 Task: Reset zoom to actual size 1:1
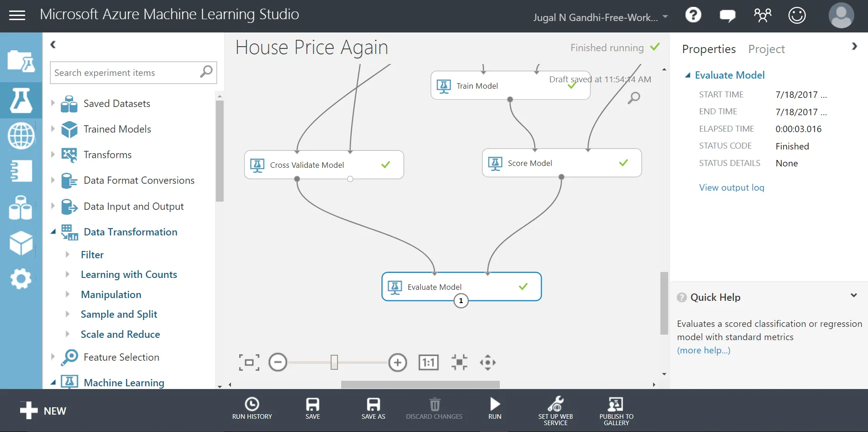(429, 363)
